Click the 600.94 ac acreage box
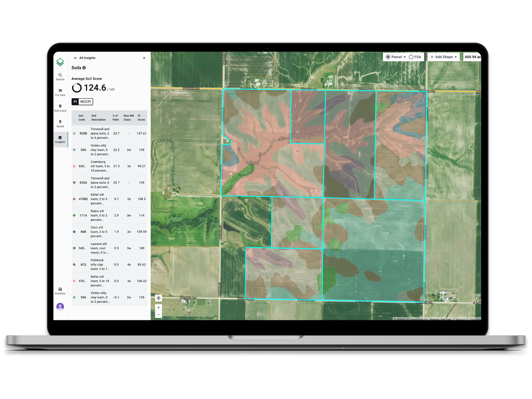Screen dimensions: 532x399 coord(472,57)
